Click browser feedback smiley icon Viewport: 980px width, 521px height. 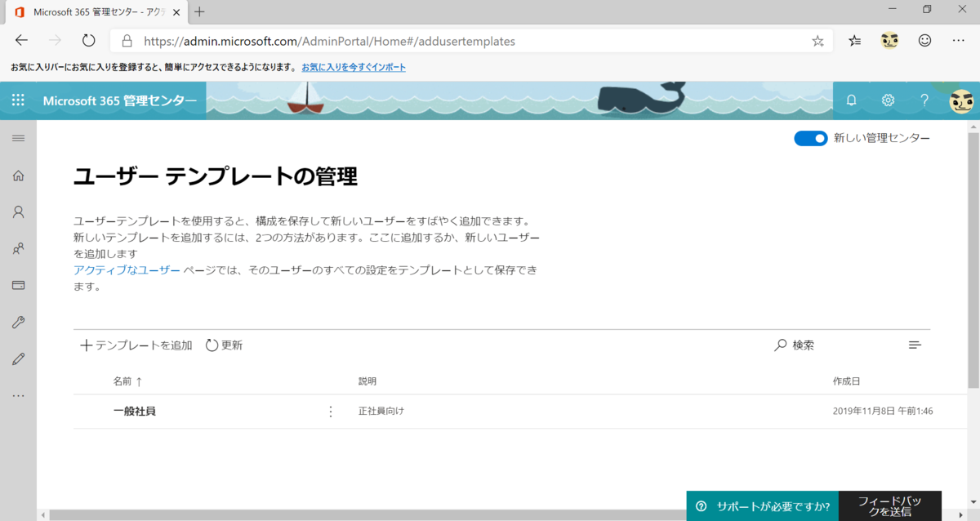coord(924,40)
